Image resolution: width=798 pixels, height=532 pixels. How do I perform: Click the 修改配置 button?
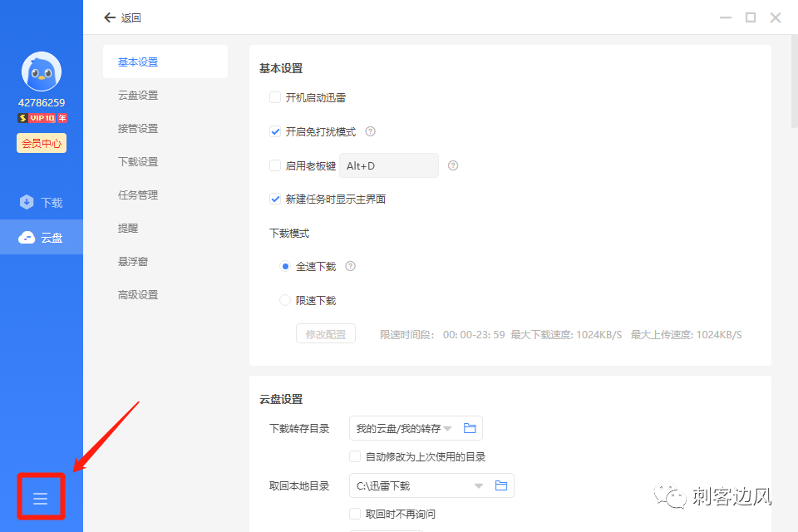pos(325,332)
